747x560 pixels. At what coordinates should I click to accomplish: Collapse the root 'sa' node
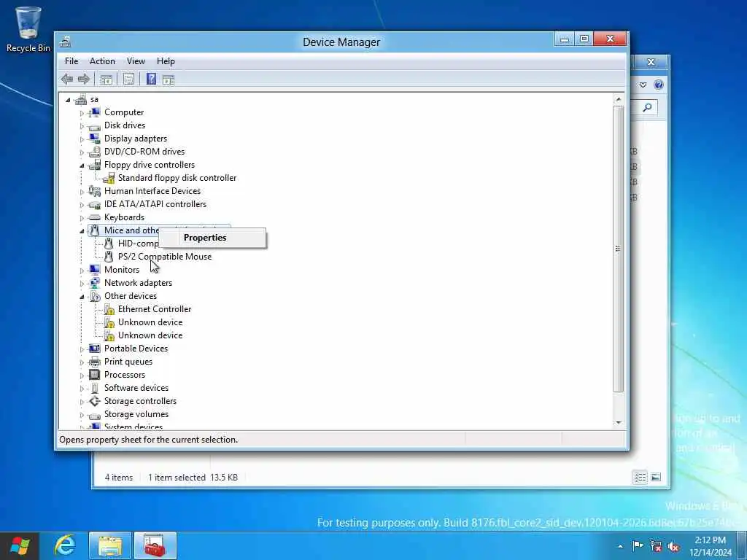point(68,100)
